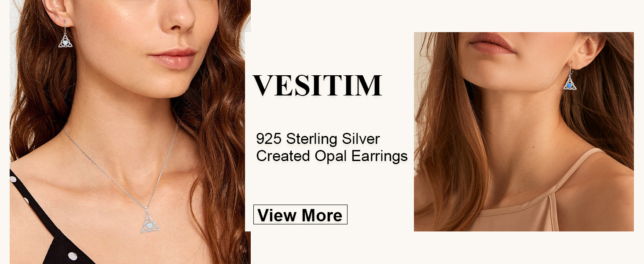Image resolution: width=644 pixels, height=264 pixels.
Task: Click the triangle pendant on the necklace
Action: point(150,224)
